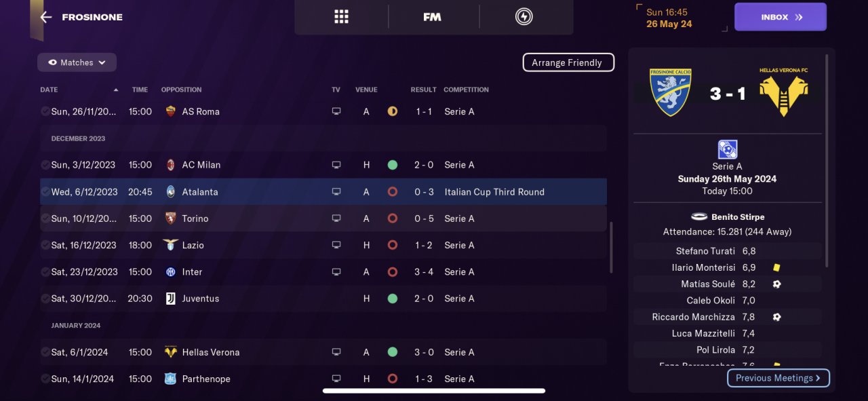Open the Matches view dropdown

pos(77,62)
